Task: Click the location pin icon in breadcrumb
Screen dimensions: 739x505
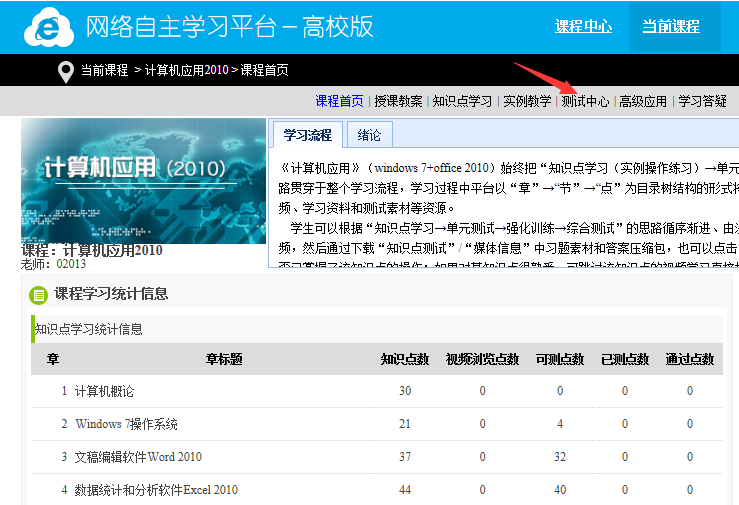Action: pos(66,72)
